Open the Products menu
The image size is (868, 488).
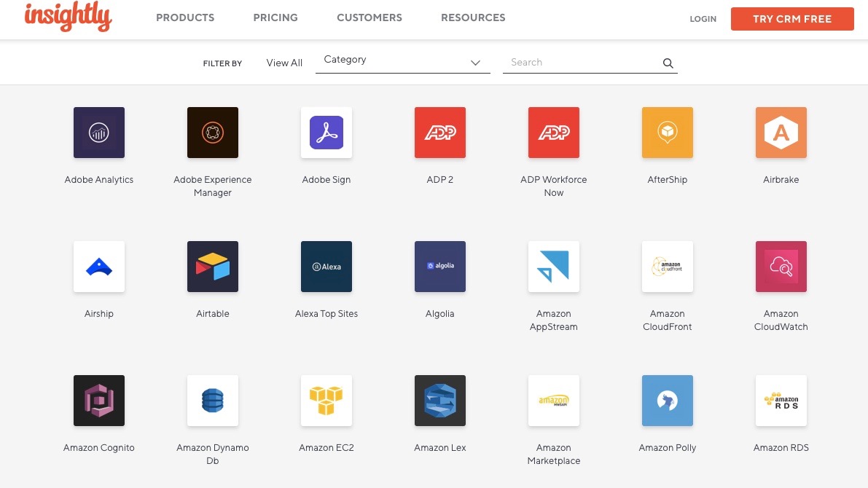coord(185,17)
